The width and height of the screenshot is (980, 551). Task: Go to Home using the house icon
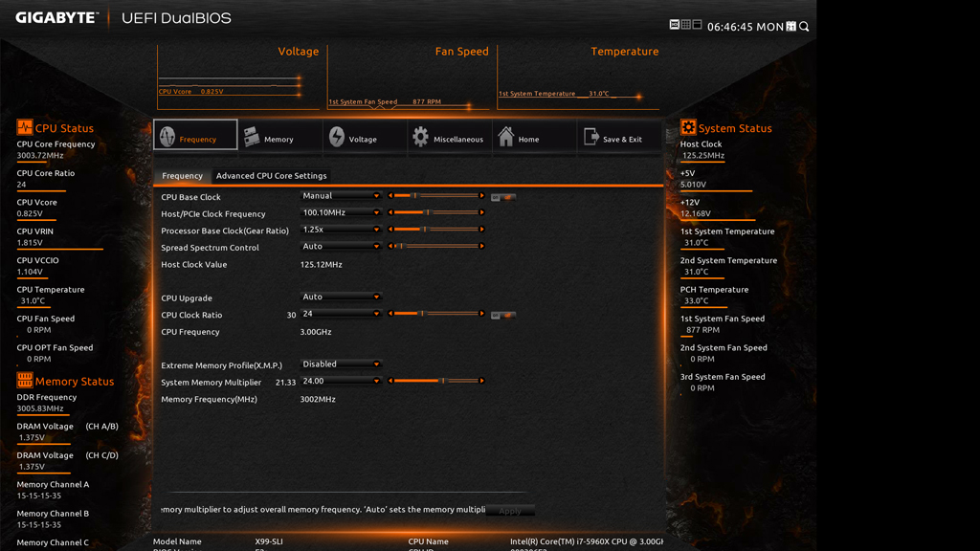[506, 137]
